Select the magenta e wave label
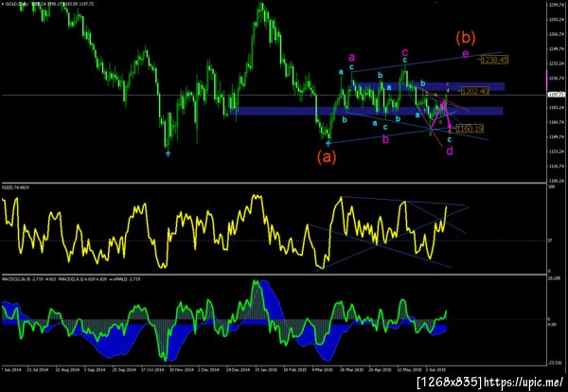The width and height of the screenshot is (568, 392). tap(466, 54)
